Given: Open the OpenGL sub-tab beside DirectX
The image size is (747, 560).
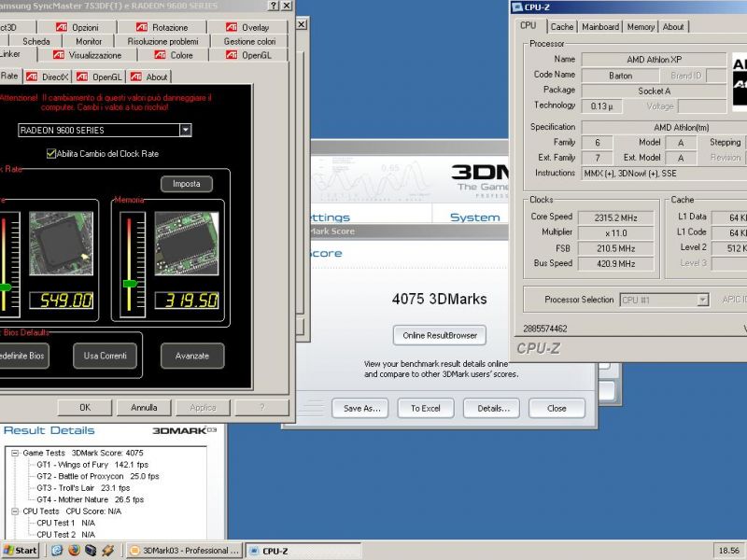Looking at the screenshot, I should point(99,77).
